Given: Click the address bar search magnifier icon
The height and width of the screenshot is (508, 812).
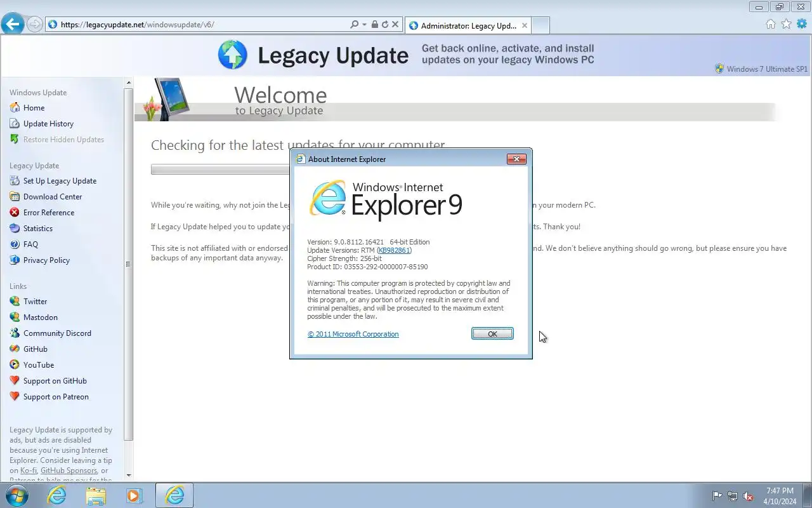Looking at the screenshot, I should pyautogui.click(x=354, y=24).
